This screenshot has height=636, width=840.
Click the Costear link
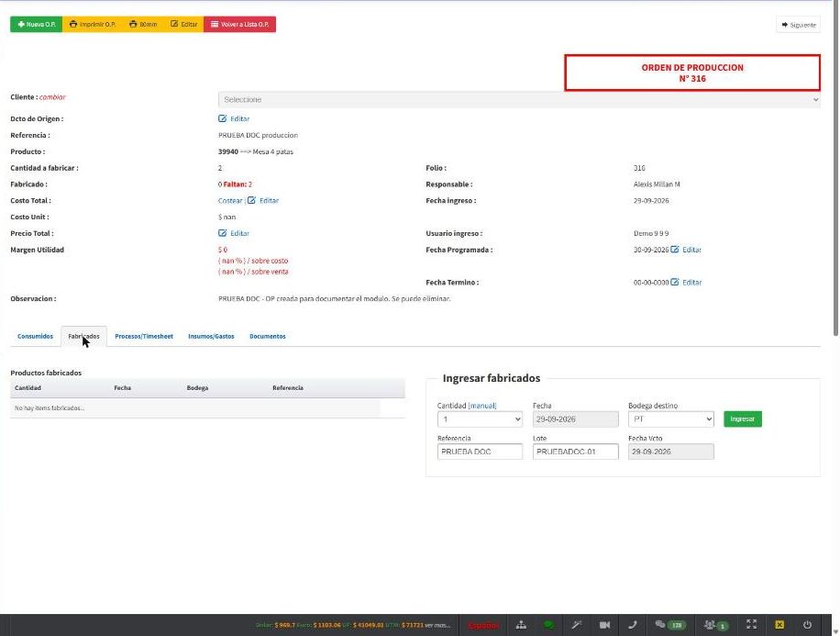click(230, 201)
